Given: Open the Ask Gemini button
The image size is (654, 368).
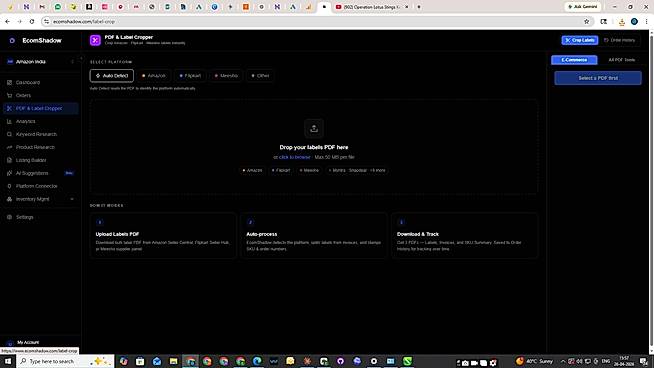Looking at the screenshot, I should coord(582,7).
